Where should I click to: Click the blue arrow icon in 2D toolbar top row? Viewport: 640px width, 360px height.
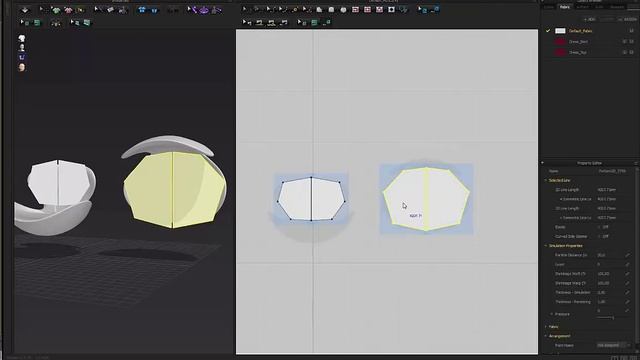[423, 10]
